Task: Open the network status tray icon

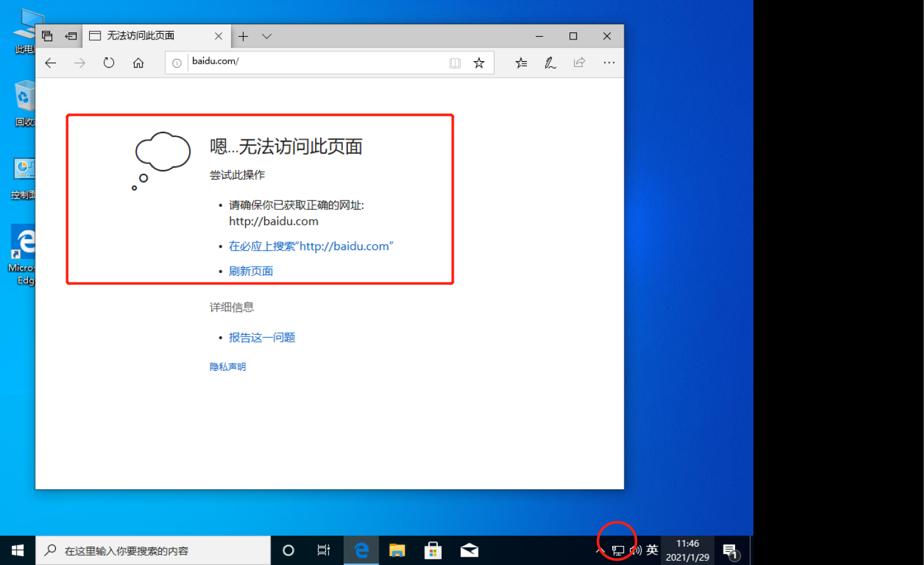Action: (x=618, y=550)
